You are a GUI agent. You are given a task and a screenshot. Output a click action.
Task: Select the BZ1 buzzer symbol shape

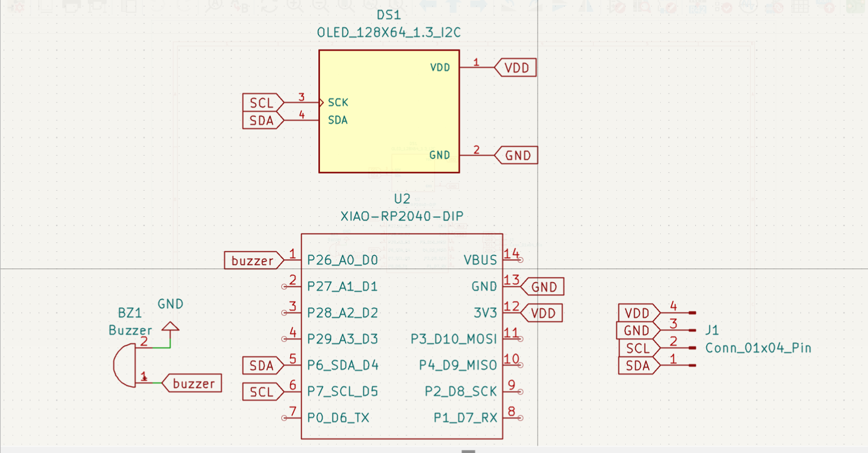tap(125, 365)
